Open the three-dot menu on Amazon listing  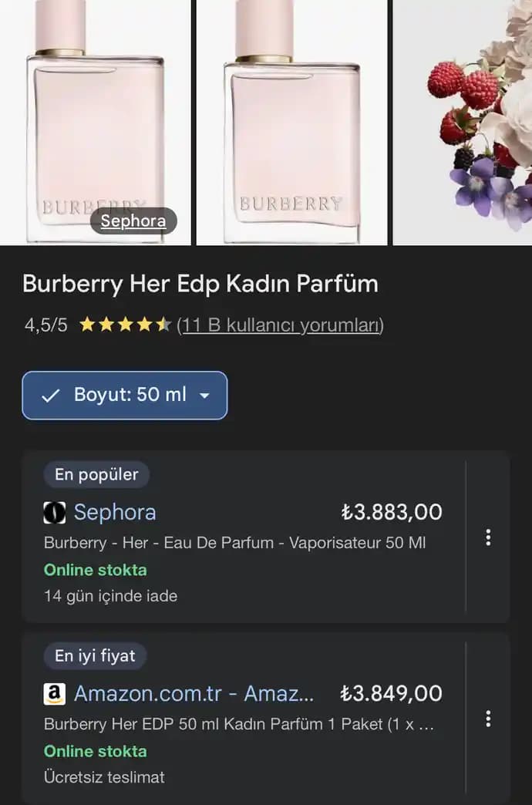click(x=488, y=719)
